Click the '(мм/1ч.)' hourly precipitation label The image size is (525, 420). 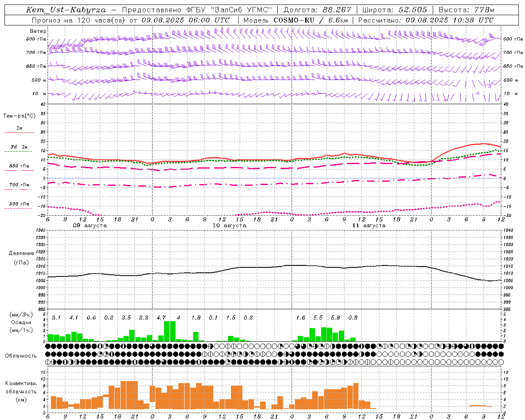point(21,330)
